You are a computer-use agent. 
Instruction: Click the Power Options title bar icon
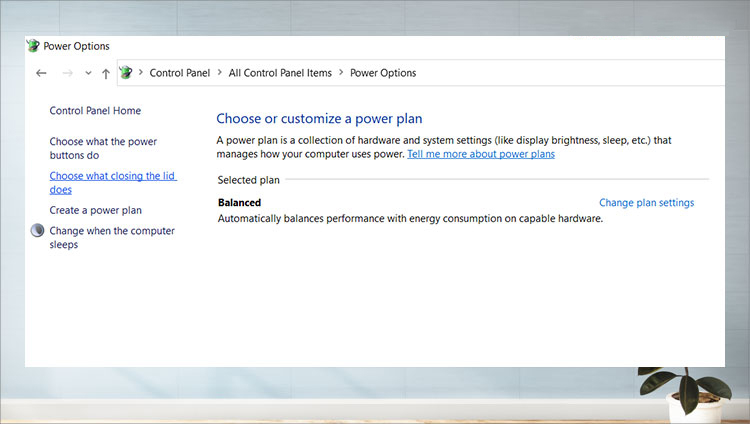(33, 46)
